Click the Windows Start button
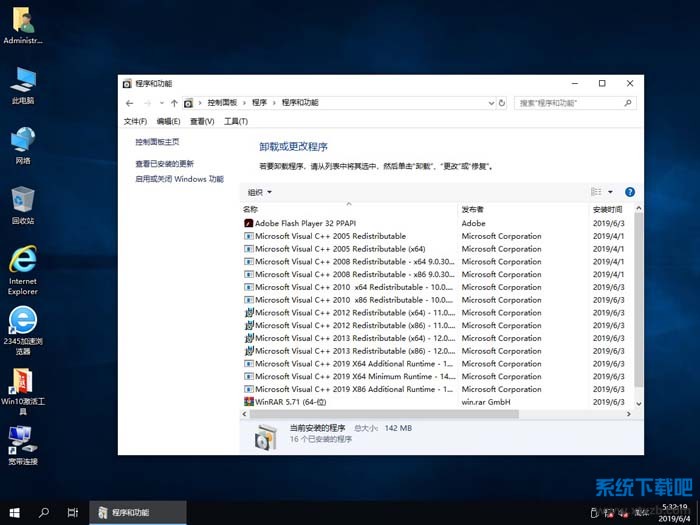The height and width of the screenshot is (525, 700). point(14,512)
